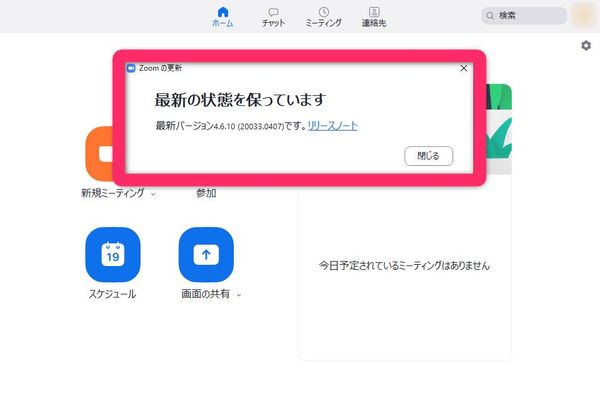Viewport: 600px width, 413px height.
Task: Click the 最新の状態を保っています heading
Action: (x=240, y=100)
